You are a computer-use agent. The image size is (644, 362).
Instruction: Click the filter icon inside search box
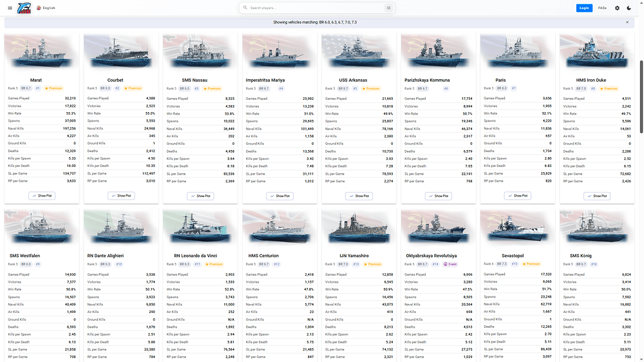(x=388, y=8)
